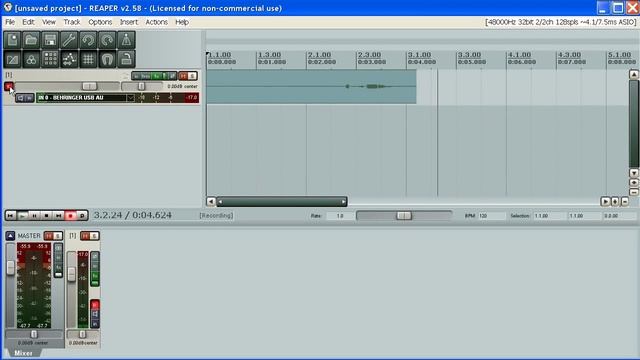
Task: Click audio device status text in menu bar
Action: pos(561,22)
